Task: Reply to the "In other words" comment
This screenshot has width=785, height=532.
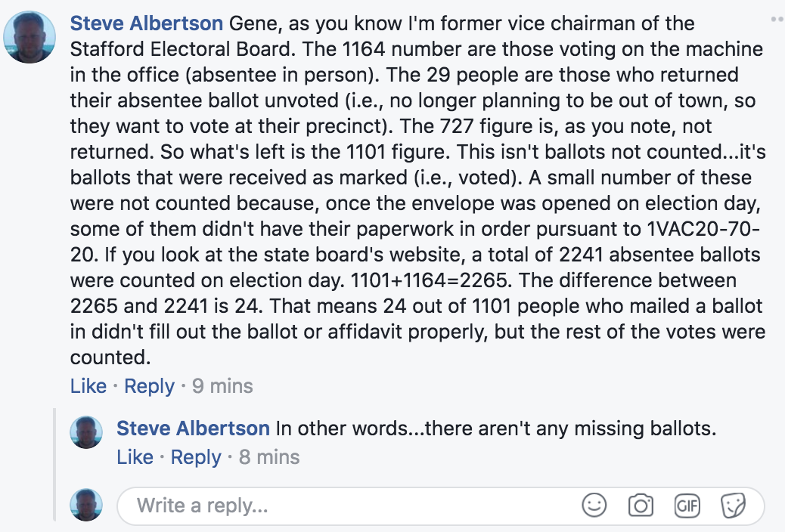Action: pyautogui.click(x=196, y=457)
